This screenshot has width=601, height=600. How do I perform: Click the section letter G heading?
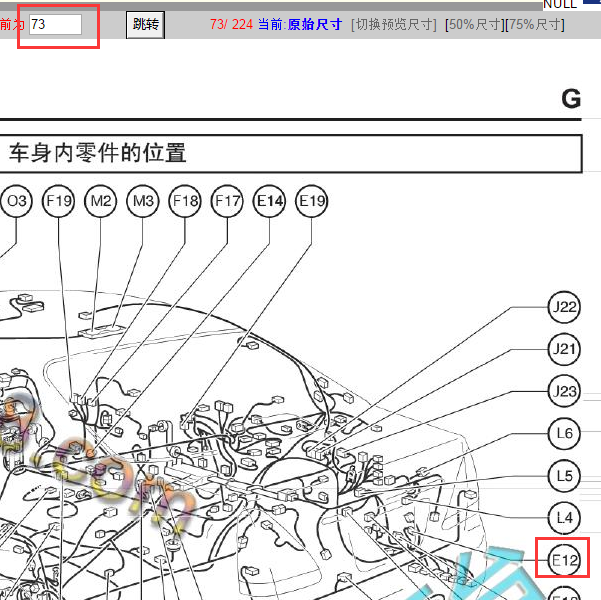click(571, 99)
